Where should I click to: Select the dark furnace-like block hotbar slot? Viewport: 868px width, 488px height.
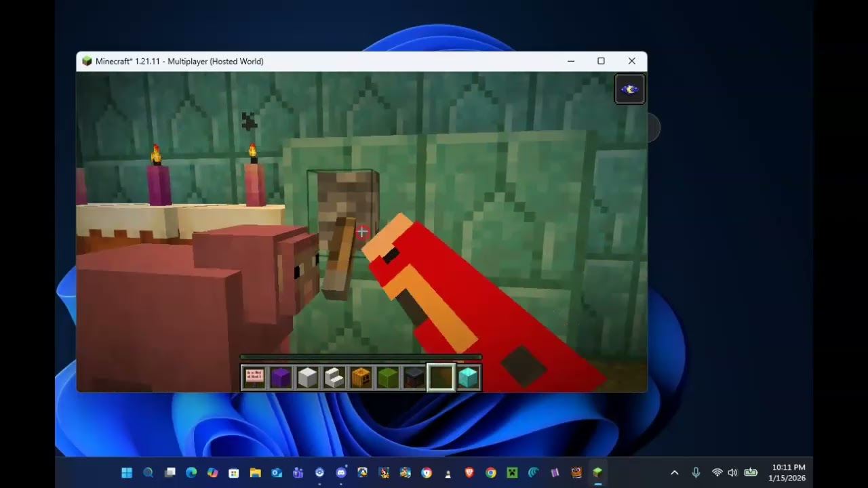click(414, 378)
